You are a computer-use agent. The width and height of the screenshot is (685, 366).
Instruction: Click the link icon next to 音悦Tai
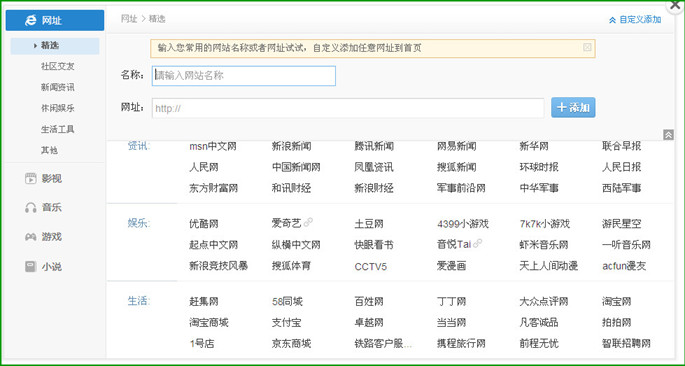click(477, 244)
